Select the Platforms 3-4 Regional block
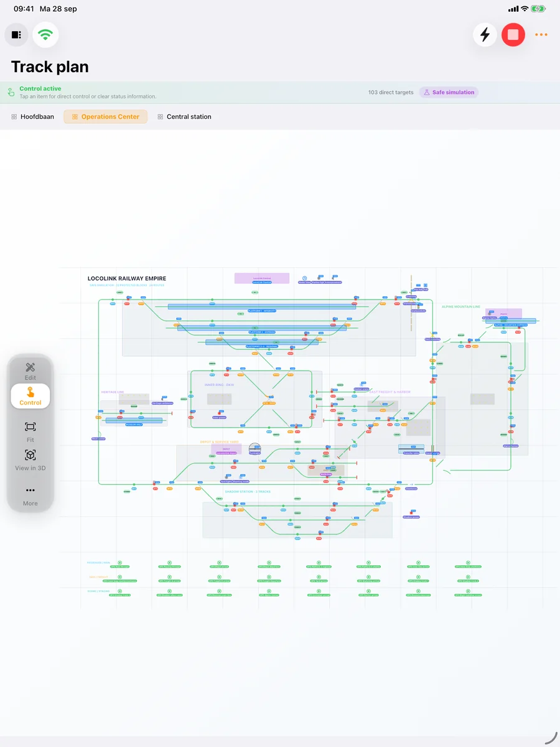Viewport: 560px width, 747px height. tap(262, 342)
